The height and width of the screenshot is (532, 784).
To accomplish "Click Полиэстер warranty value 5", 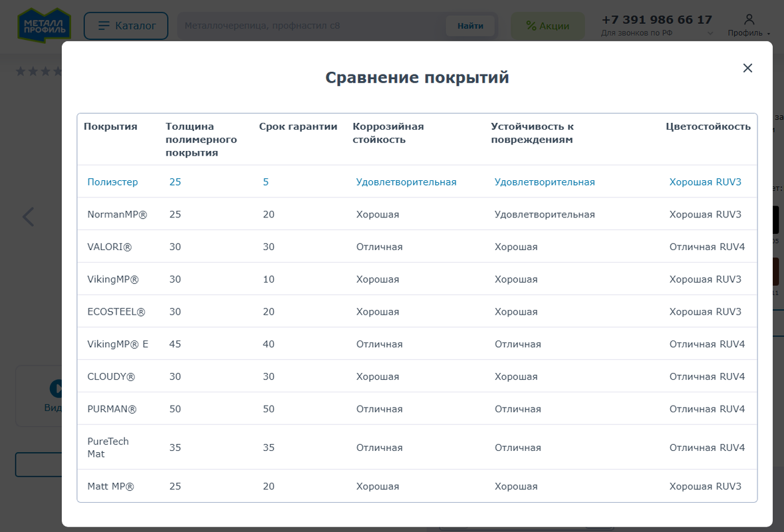I will tap(266, 182).
